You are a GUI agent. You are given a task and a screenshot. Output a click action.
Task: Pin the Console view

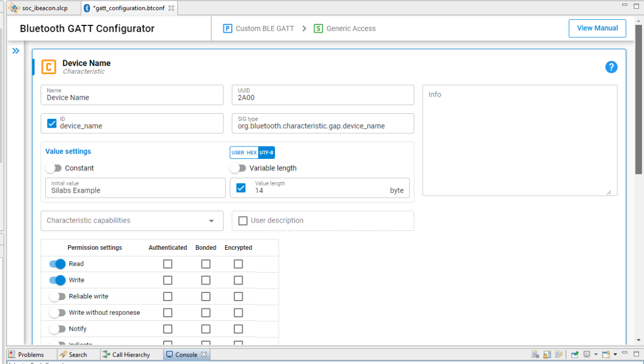574,354
